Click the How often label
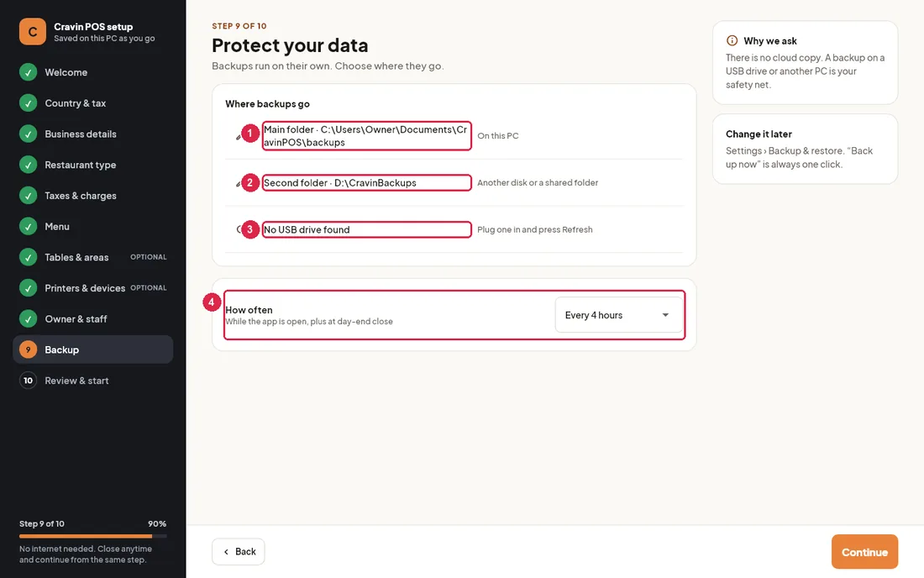This screenshot has width=924, height=578. click(x=249, y=310)
